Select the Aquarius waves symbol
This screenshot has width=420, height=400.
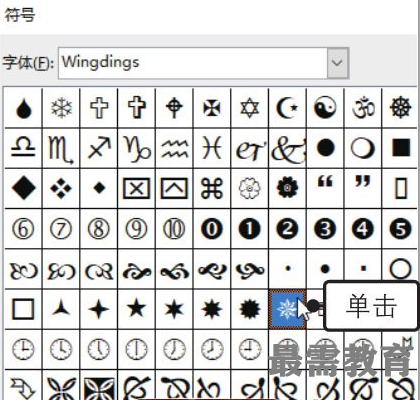(x=174, y=148)
